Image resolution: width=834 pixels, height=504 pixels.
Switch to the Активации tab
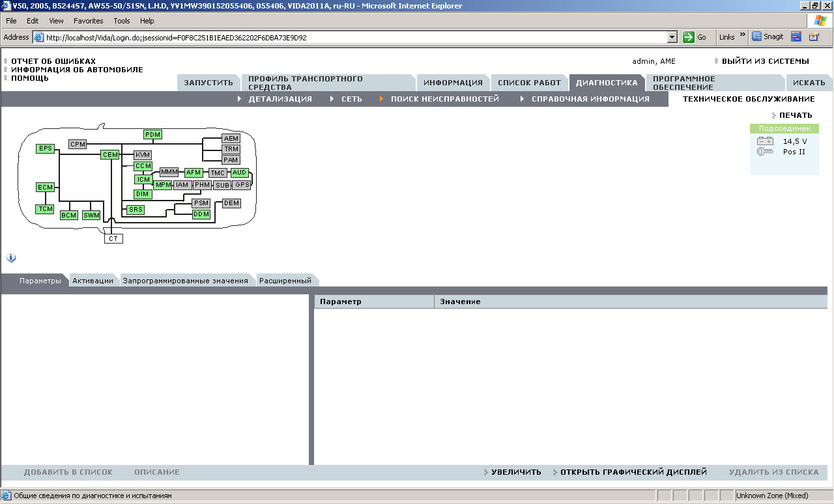[93, 281]
